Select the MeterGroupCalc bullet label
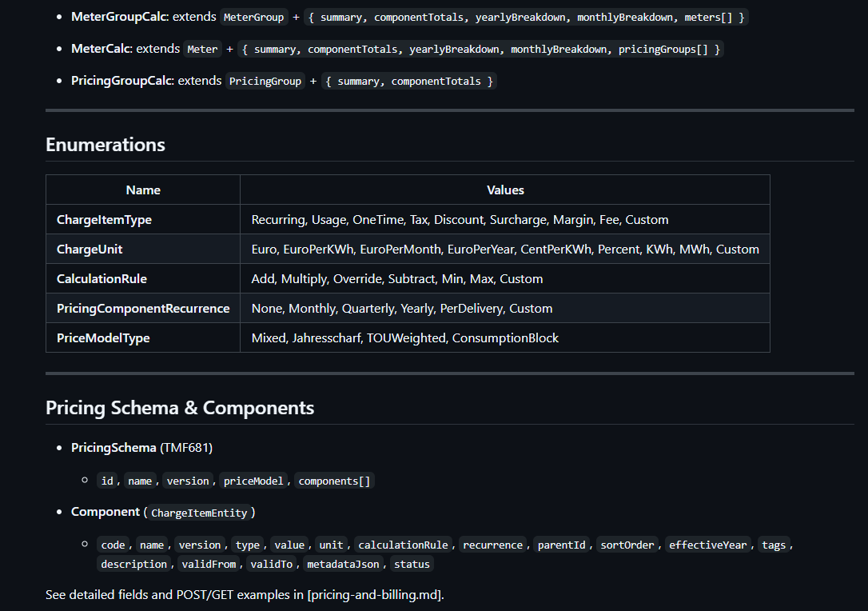The width and height of the screenshot is (868, 611). tap(120, 17)
